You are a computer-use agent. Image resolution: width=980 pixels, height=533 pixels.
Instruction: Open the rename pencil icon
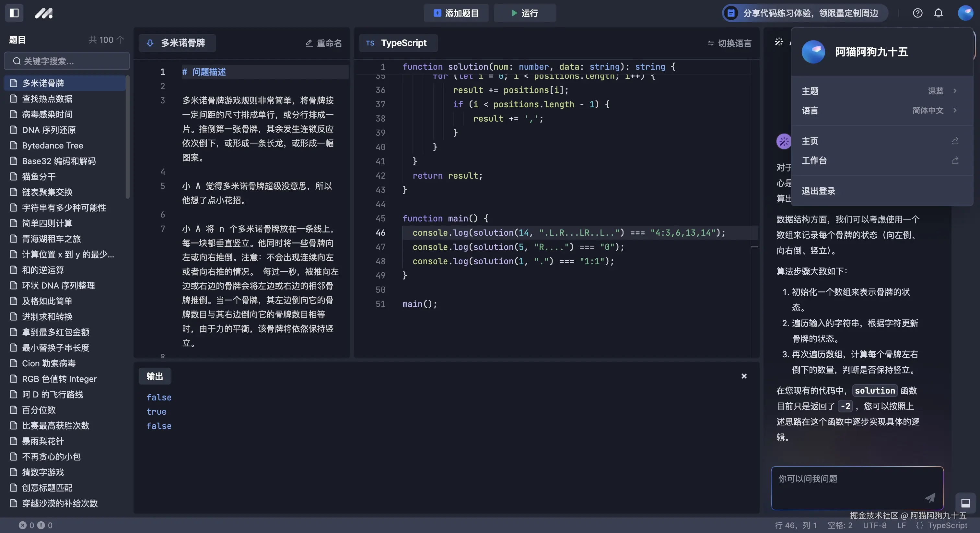(x=309, y=43)
